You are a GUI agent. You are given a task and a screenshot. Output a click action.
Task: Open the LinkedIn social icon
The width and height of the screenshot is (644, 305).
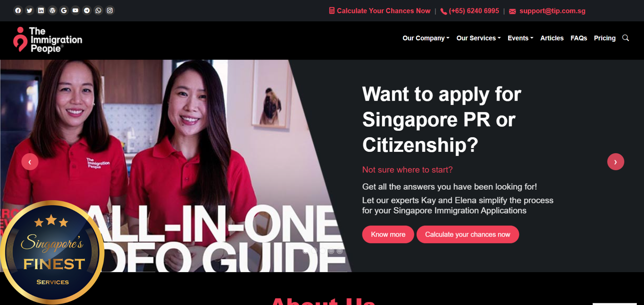[x=41, y=11]
